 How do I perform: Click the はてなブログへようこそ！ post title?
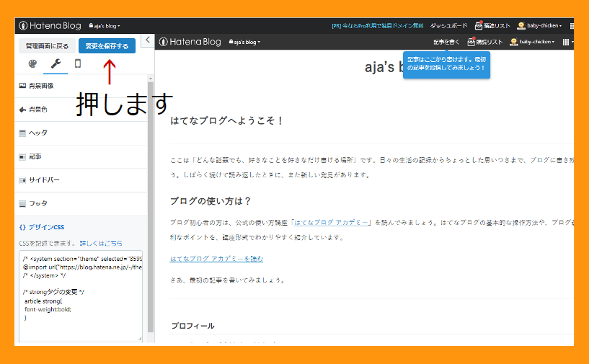pyautogui.click(x=226, y=120)
